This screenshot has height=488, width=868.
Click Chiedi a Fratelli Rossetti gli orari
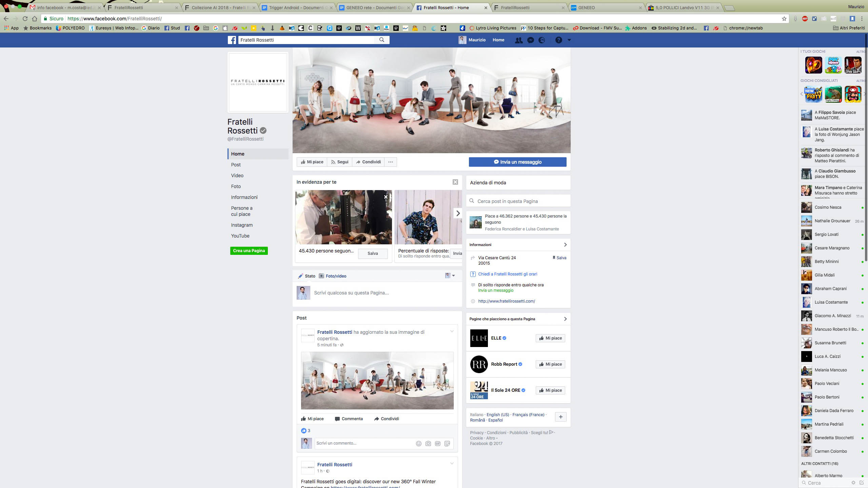pyautogui.click(x=508, y=274)
